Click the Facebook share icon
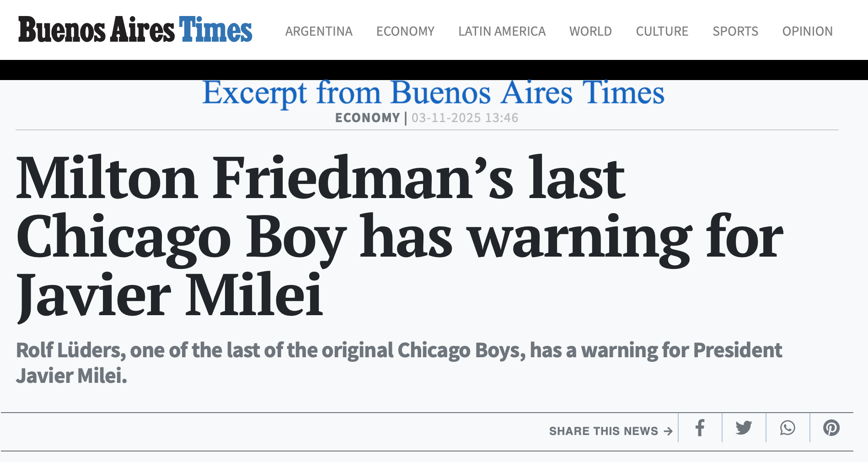This screenshot has width=868, height=462. point(700,428)
